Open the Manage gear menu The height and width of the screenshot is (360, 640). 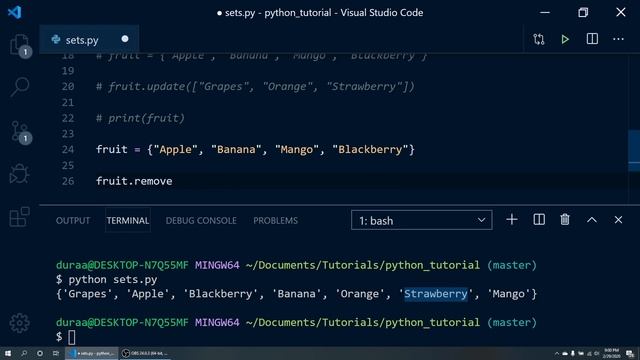tap(19, 323)
